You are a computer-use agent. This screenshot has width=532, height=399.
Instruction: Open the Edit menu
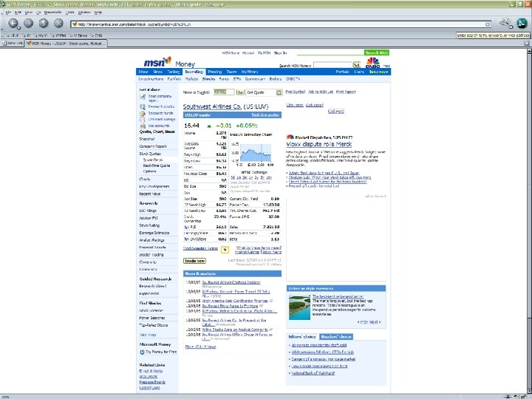[18, 13]
